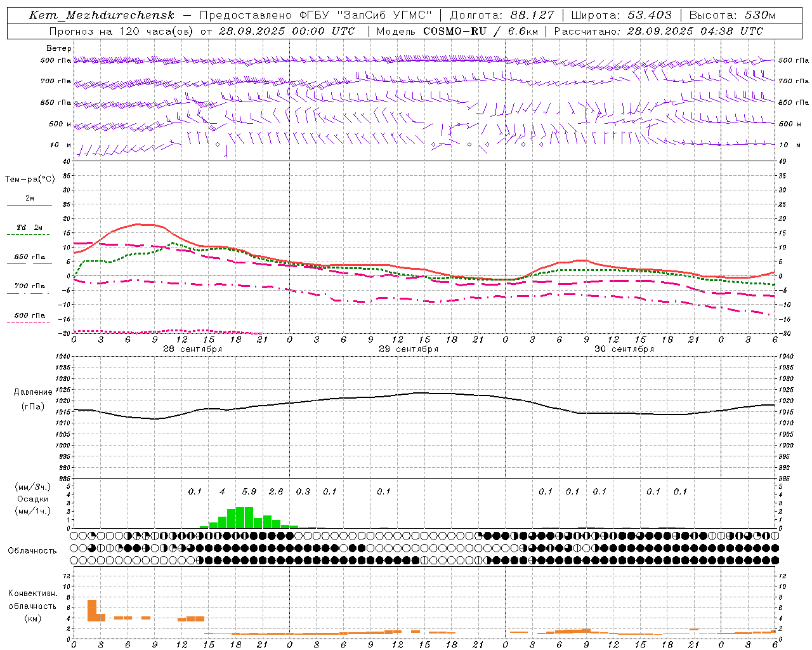Viewport: 812px width, 650px height.
Task: Click the Рассчитано: 28.09.2025 04:38 UTC timestamp
Action: (x=658, y=31)
